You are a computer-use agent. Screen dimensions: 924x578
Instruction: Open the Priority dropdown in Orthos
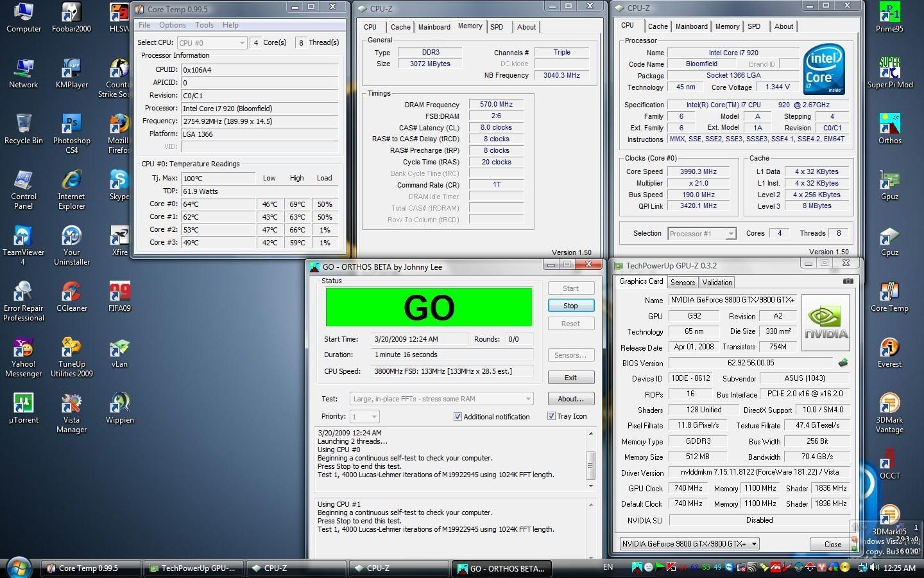(x=365, y=416)
